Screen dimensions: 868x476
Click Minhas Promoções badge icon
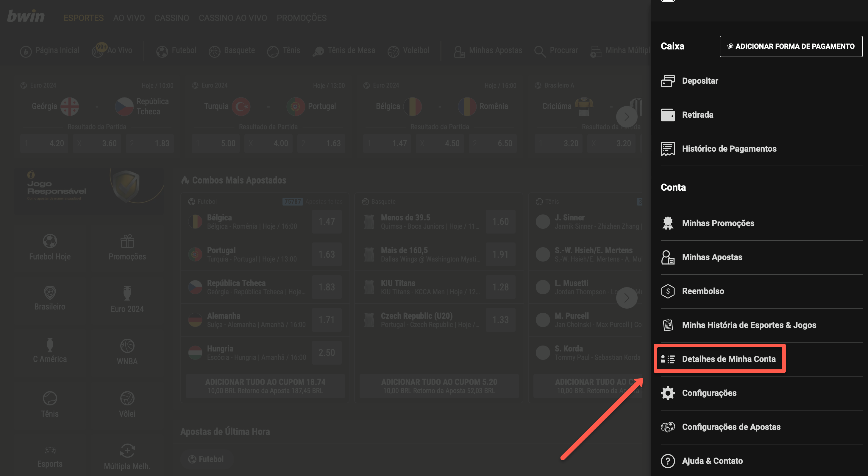coord(667,223)
